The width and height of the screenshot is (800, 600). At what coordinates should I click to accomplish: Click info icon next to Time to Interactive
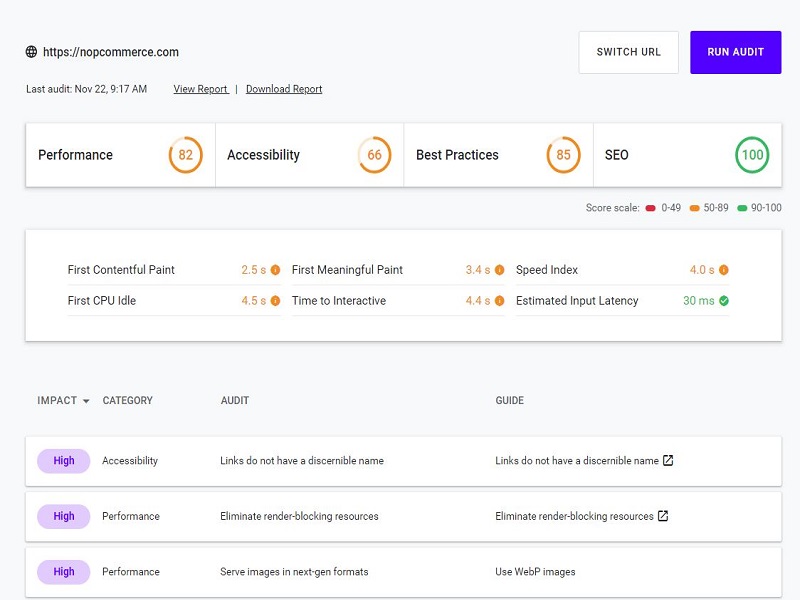(x=499, y=301)
